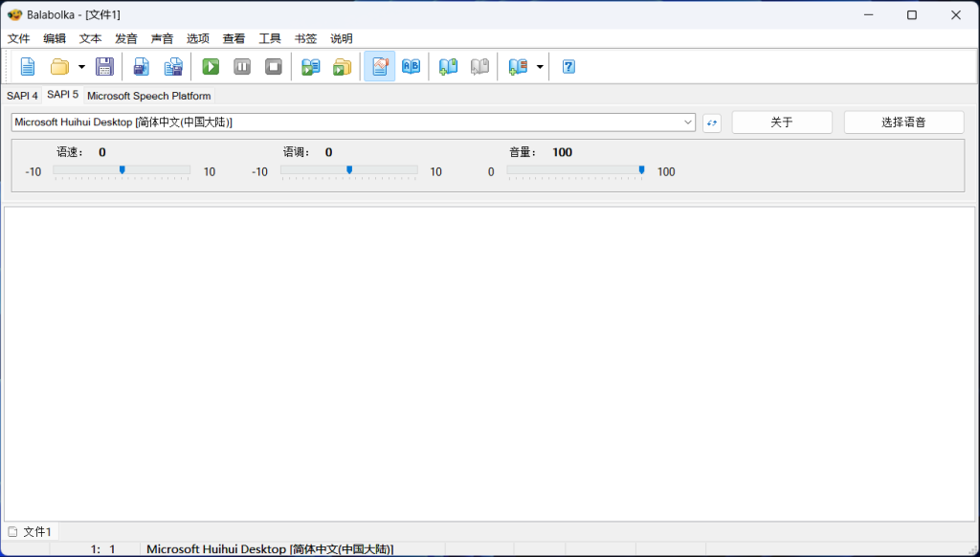This screenshot has width=980, height=557.
Task: Expand the bookmarks list dropdown arrow
Action: click(x=540, y=66)
